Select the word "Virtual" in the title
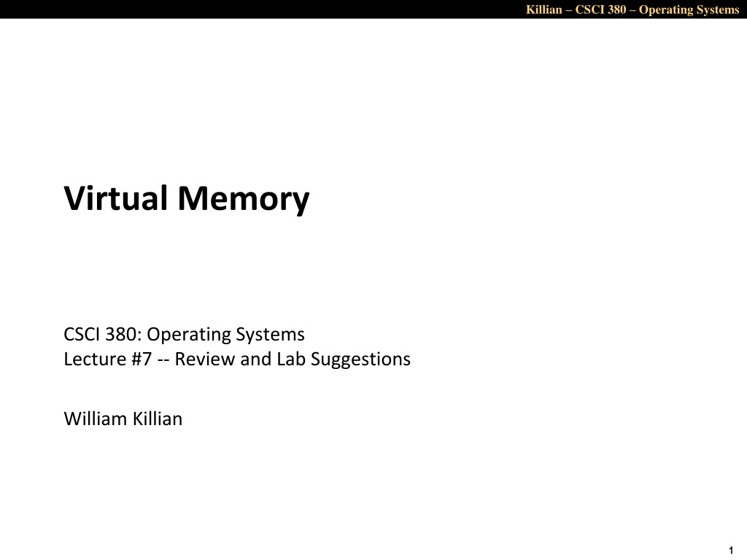Screen dimensions: 747x560 tap(117, 198)
